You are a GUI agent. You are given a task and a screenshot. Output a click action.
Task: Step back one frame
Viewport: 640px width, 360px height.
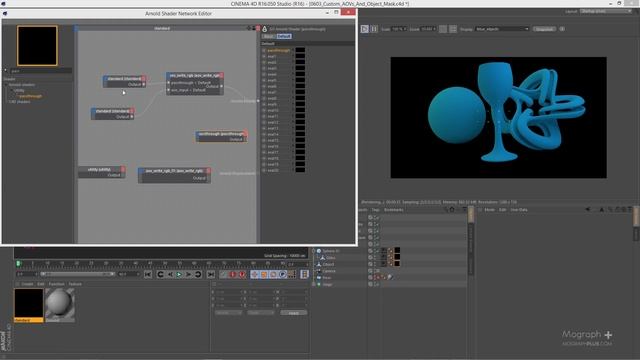[170, 274]
